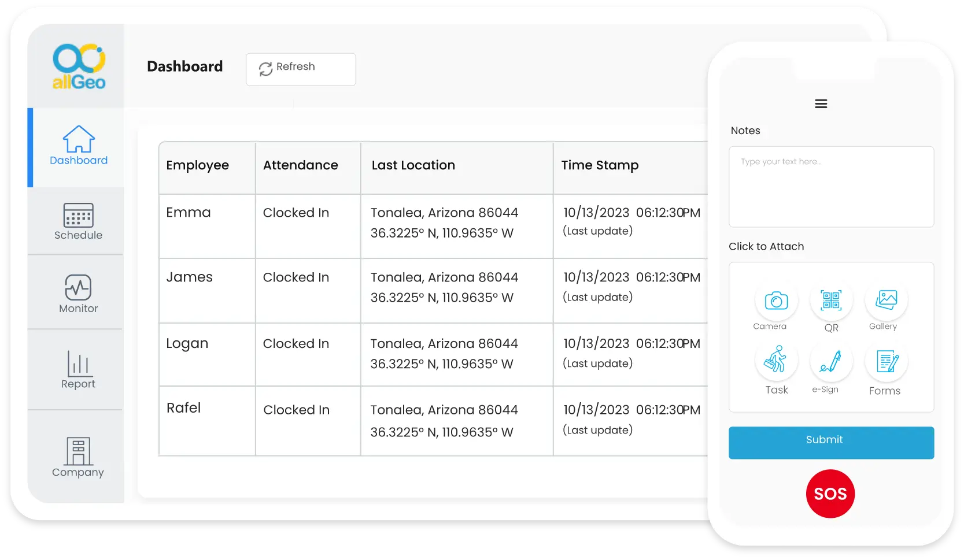This screenshot has height=560, width=975.
Task: Click the refresh arrows icon
Action: click(265, 68)
